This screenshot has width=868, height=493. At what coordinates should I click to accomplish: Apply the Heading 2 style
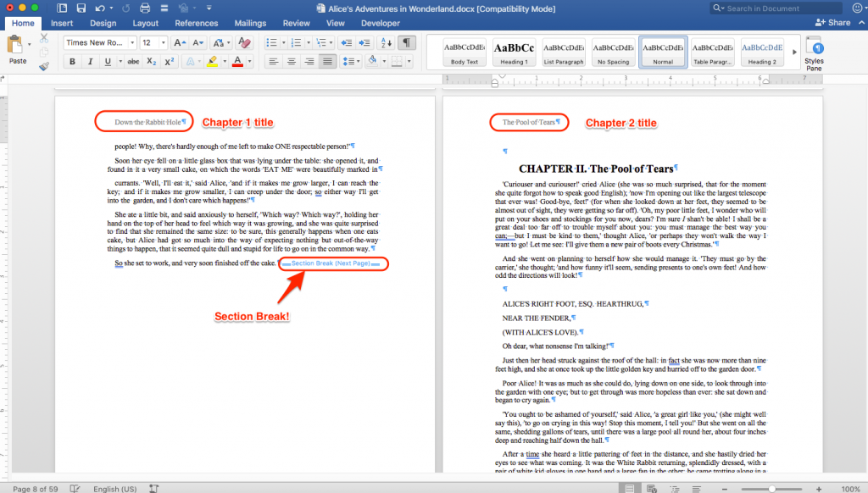(x=762, y=53)
